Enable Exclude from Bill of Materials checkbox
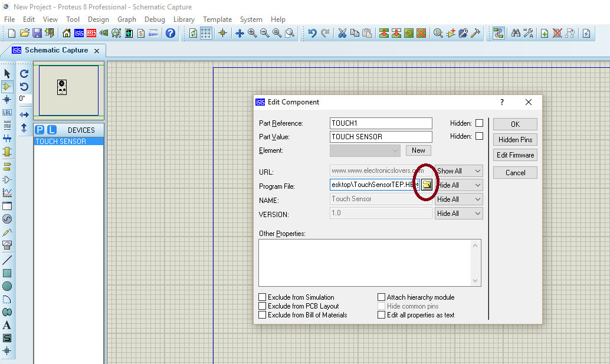 click(263, 315)
